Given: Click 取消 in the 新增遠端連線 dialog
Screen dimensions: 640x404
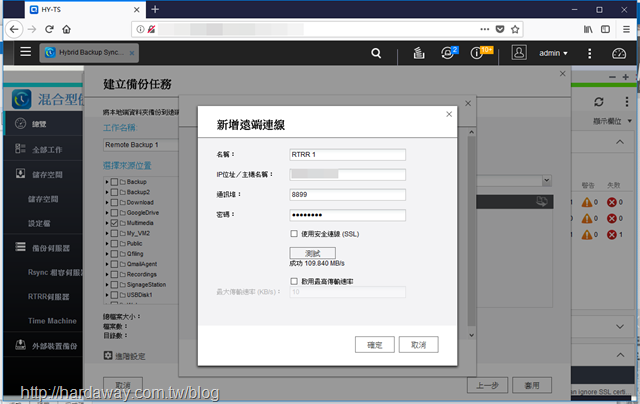Looking at the screenshot, I should (419, 344).
